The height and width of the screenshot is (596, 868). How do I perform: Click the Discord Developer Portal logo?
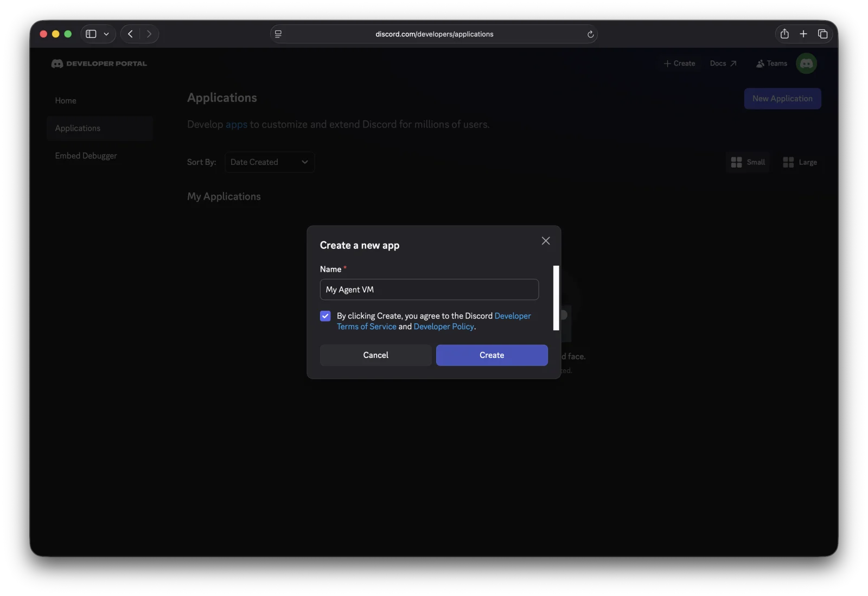[99, 63]
